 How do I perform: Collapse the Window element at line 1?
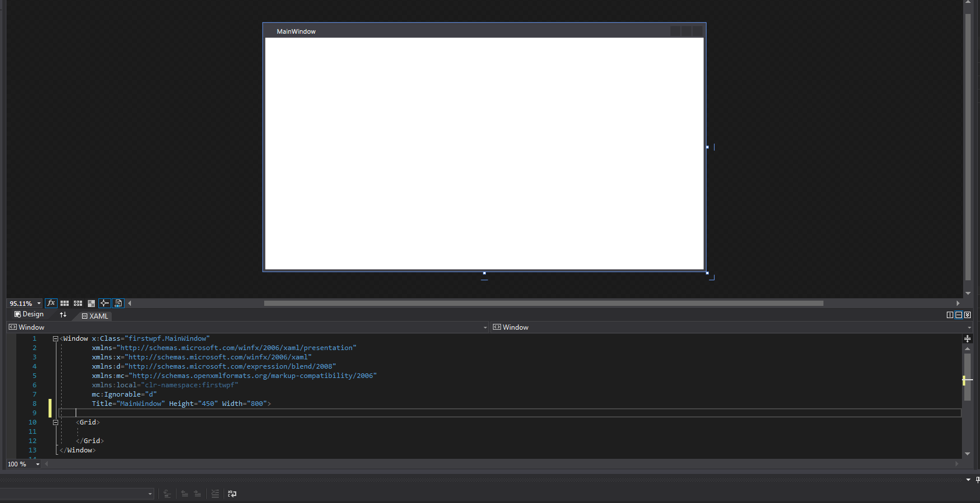(x=55, y=338)
